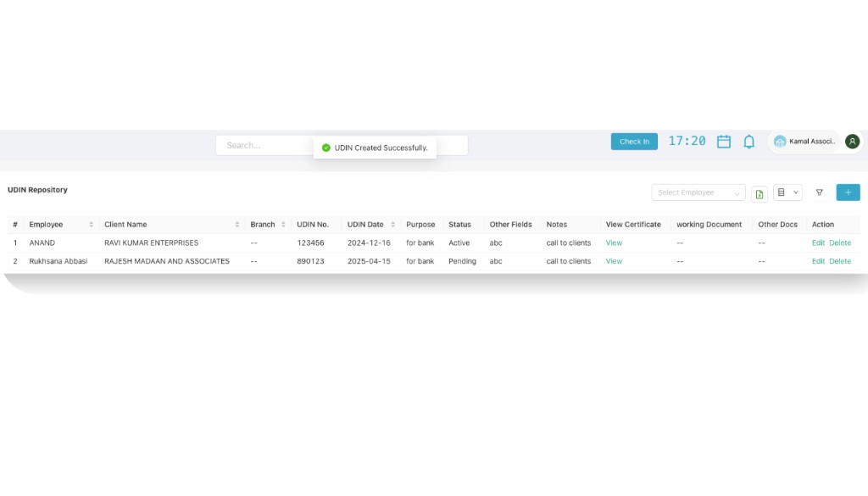Click the column density icon near the dropdown
This screenshot has width=868, height=496.
tap(780, 192)
